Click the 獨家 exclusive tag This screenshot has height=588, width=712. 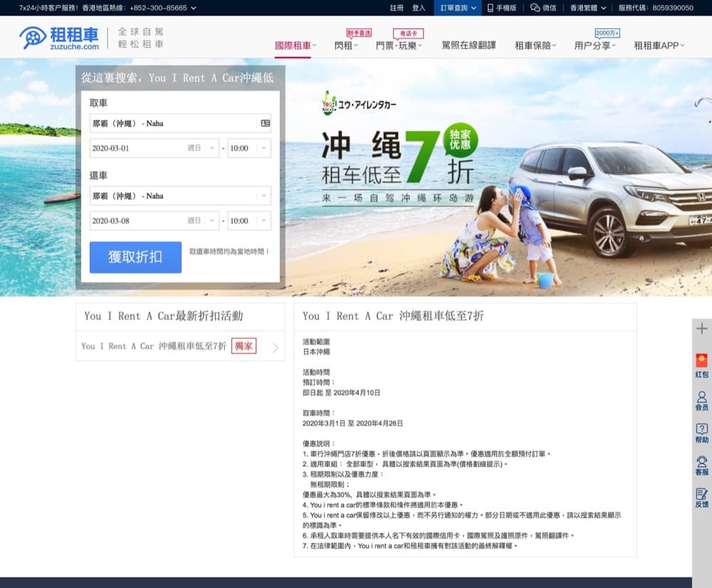click(244, 346)
